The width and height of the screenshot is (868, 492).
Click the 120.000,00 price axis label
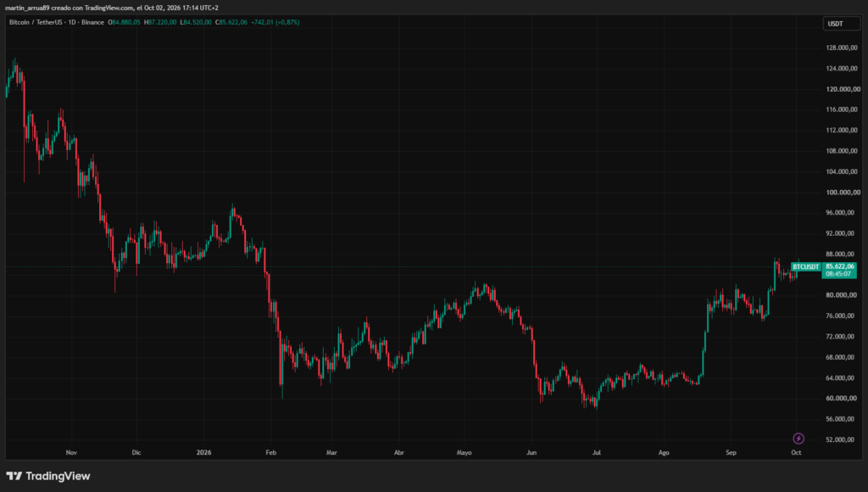843,89
